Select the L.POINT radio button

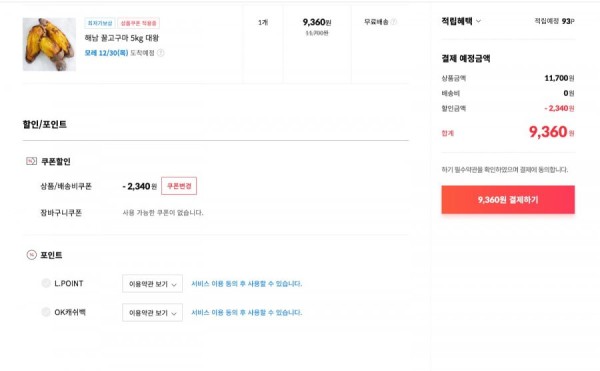pos(46,283)
